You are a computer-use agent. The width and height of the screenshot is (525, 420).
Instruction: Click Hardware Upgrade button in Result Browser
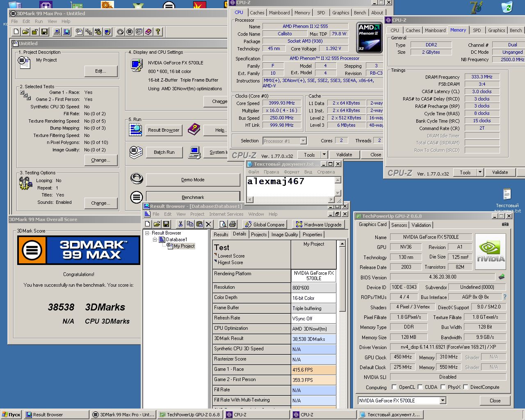(319, 224)
